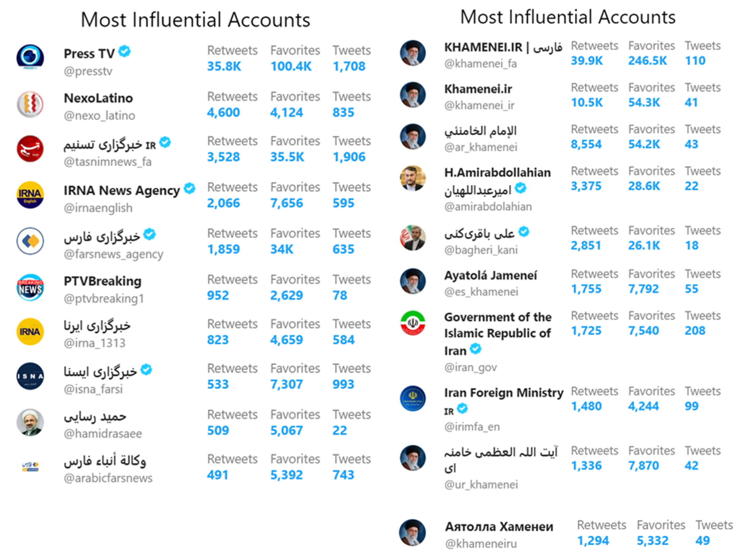Open the NexoLatino avatar icon
Viewport: 756px width, 553px height.
pyautogui.click(x=30, y=104)
